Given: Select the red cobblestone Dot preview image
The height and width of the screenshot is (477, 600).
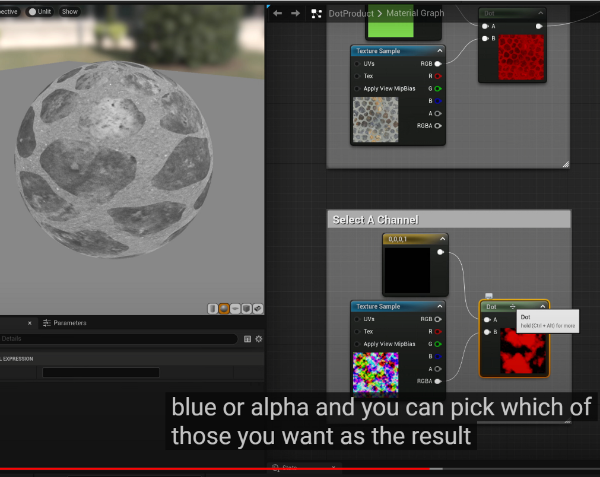Looking at the screenshot, I should [x=521, y=57].
